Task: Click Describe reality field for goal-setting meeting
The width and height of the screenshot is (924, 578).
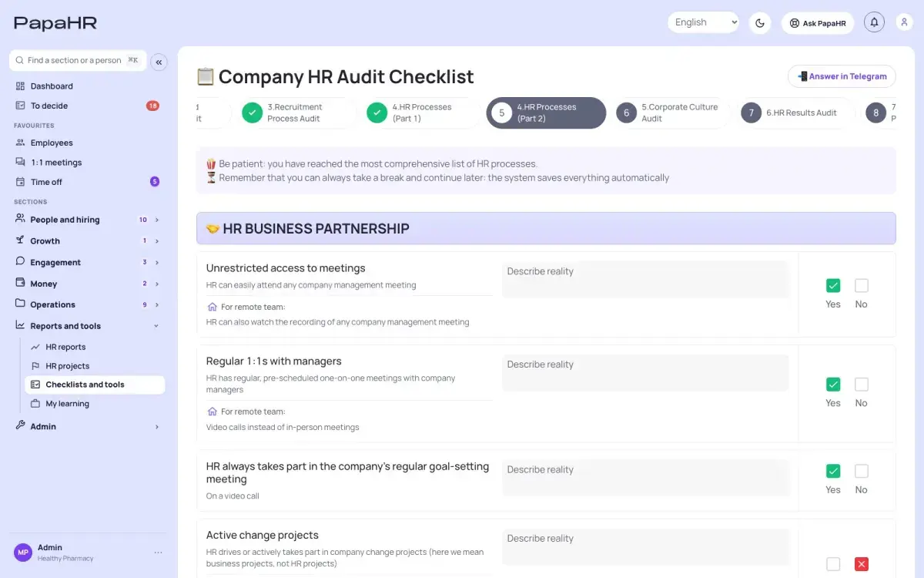Action: tap(645, 478)
